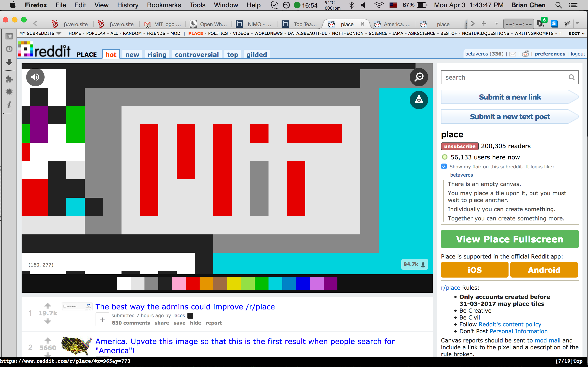Expand the MY SUBREDDITS dropdown

point(59,33)
